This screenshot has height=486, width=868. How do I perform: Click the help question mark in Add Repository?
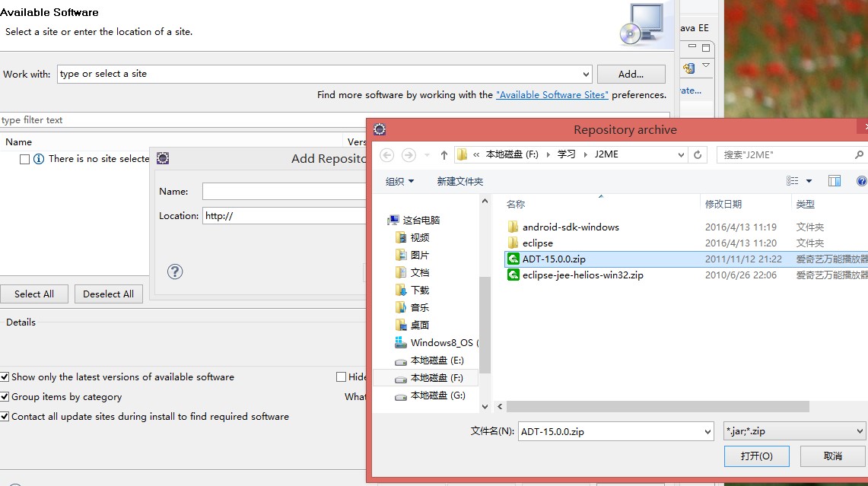175,272
